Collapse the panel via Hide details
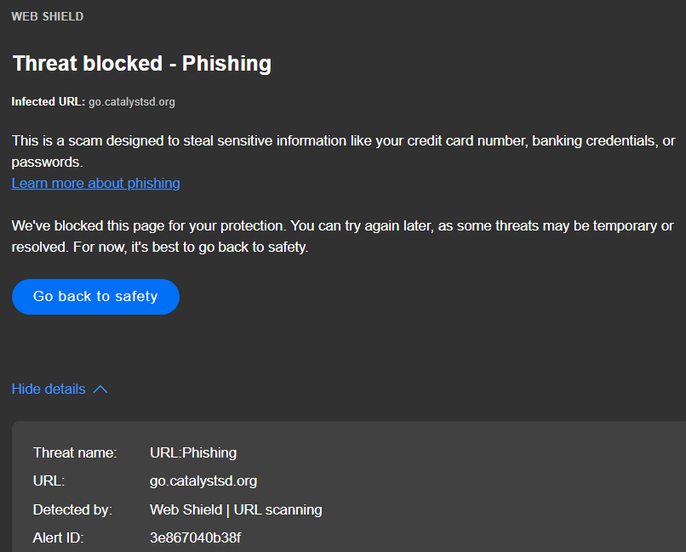This screenshot has width=686, height=552. pos(48,389)
